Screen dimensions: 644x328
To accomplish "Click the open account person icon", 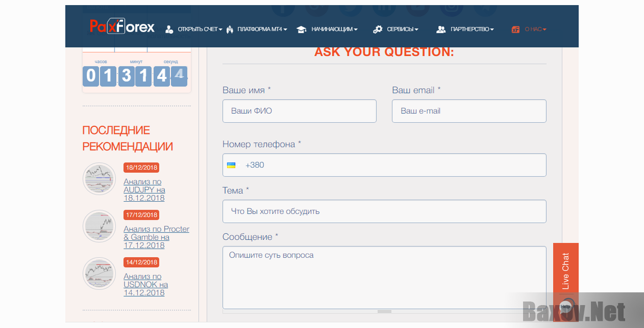I will pos(169,29).
